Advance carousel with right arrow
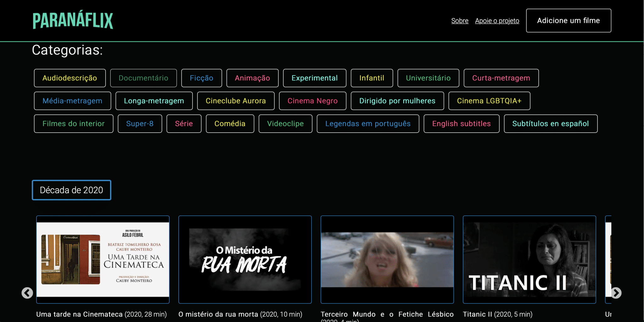 (x=616, y=293)
